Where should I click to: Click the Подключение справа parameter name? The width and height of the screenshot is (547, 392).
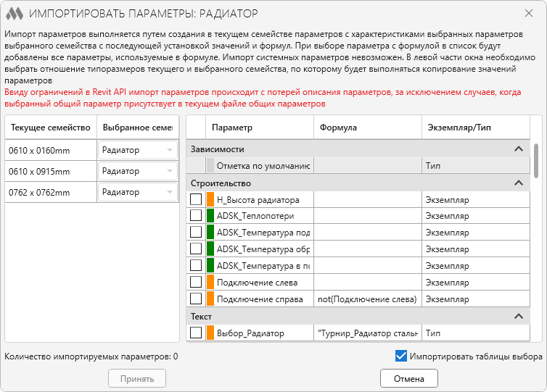[260, 299]
